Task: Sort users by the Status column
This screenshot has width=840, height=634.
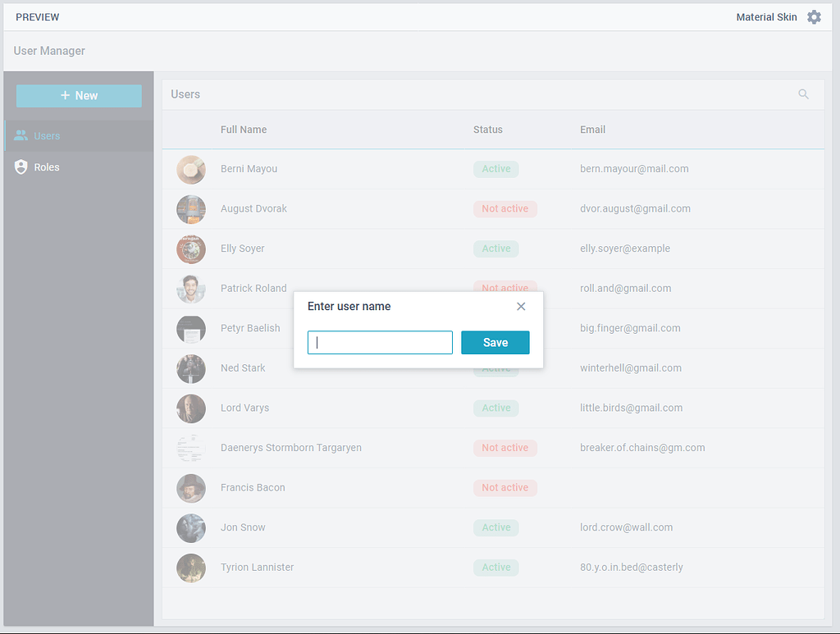Action: click(x=487, y=130)
